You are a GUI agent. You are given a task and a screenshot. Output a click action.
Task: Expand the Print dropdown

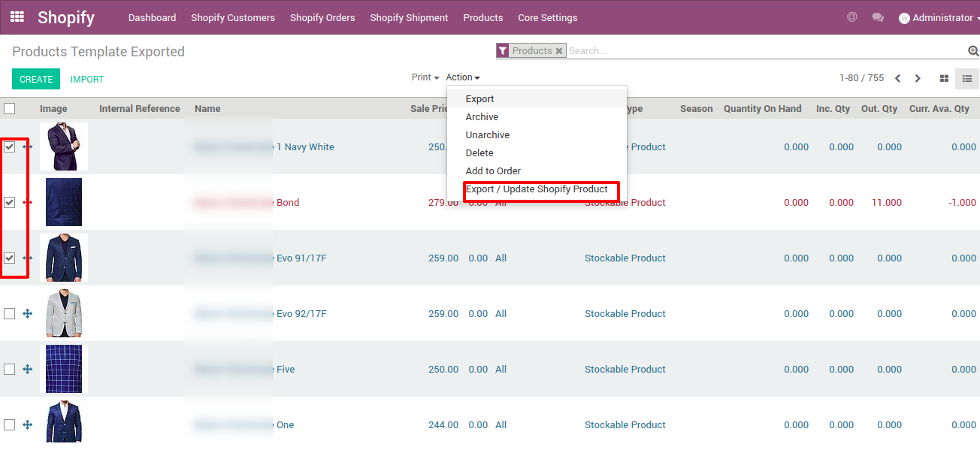[425, 77]
